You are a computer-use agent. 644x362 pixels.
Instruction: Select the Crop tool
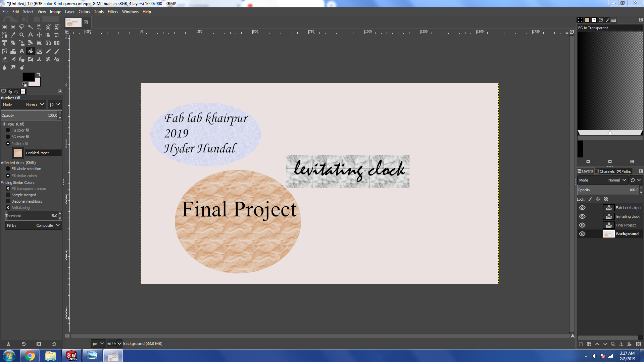point(57,35)
